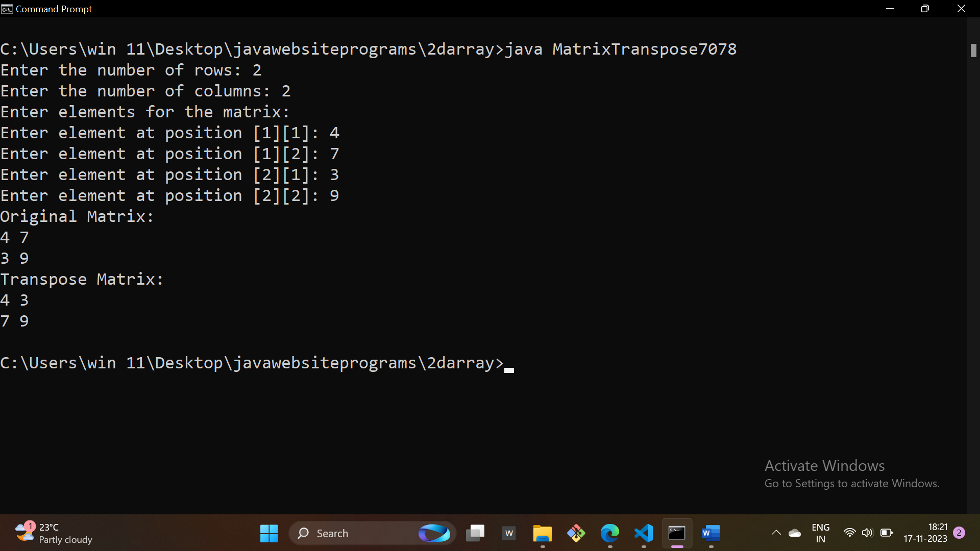Open the Windows Start menu
Screen dimensions: 980x551
(x=269, y=533)
